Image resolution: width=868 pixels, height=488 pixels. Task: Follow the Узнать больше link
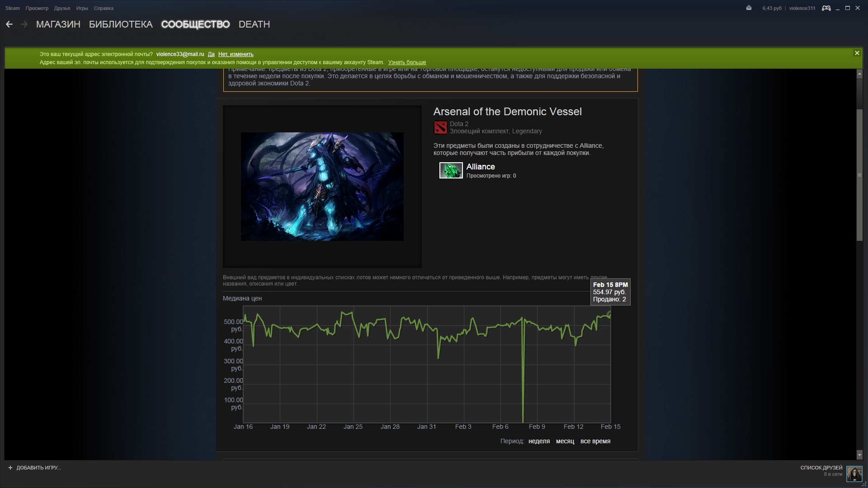[407, 62]
